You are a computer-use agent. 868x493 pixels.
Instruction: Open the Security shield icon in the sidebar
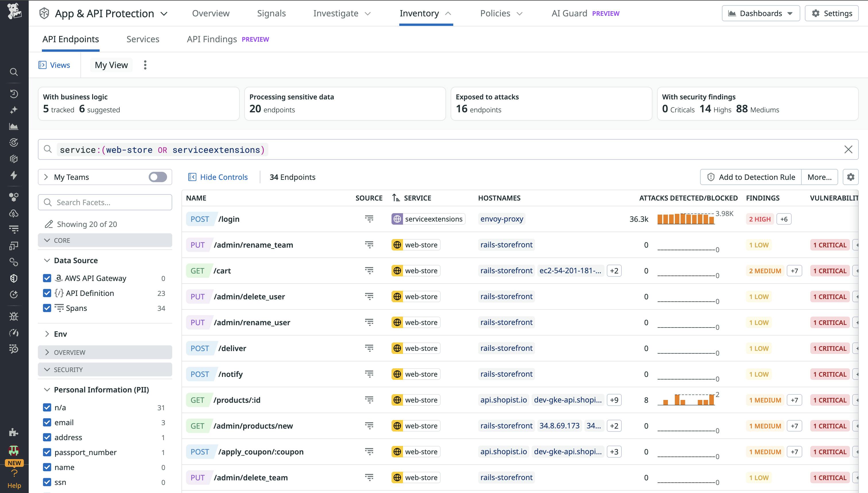pos(13,278)
